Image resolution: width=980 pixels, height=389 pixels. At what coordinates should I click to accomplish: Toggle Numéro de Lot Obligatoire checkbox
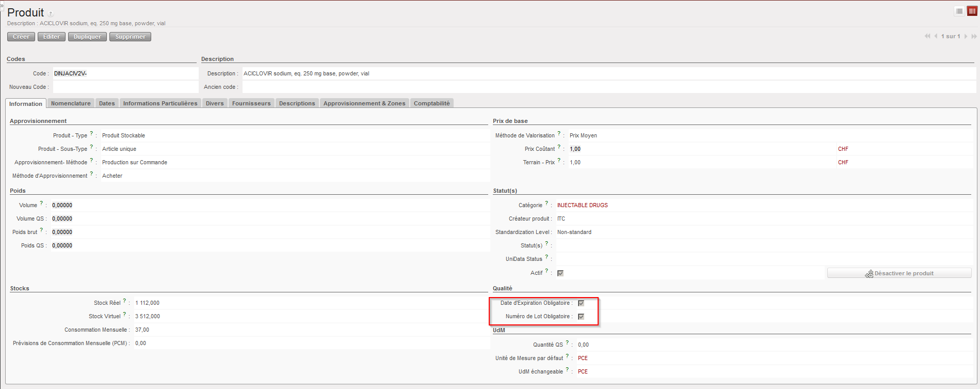(581, 317)
